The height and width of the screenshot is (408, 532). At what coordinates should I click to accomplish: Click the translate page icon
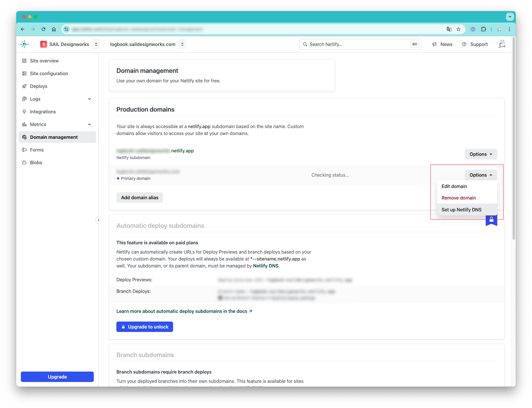(449, 29)
